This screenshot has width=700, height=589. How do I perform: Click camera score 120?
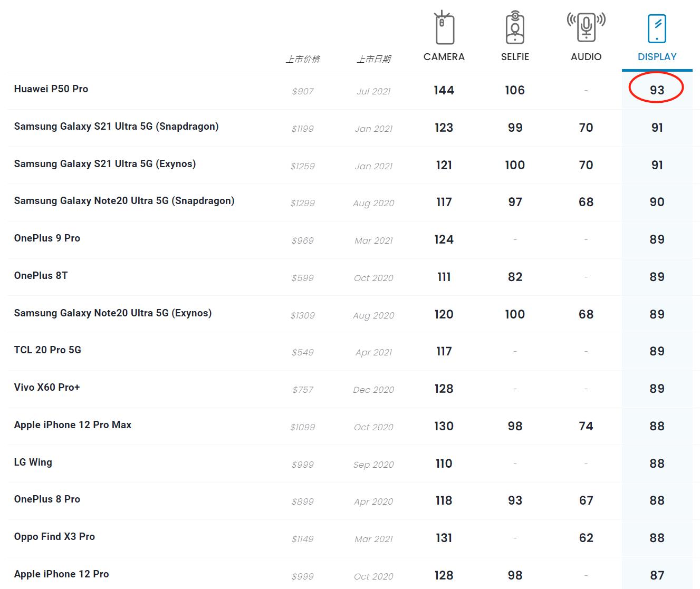pos(444,314)
